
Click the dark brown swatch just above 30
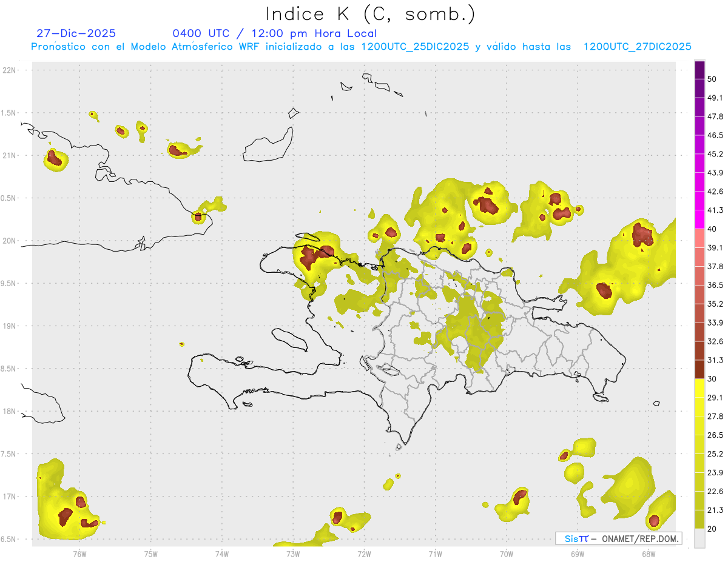(x=699, y=369)
